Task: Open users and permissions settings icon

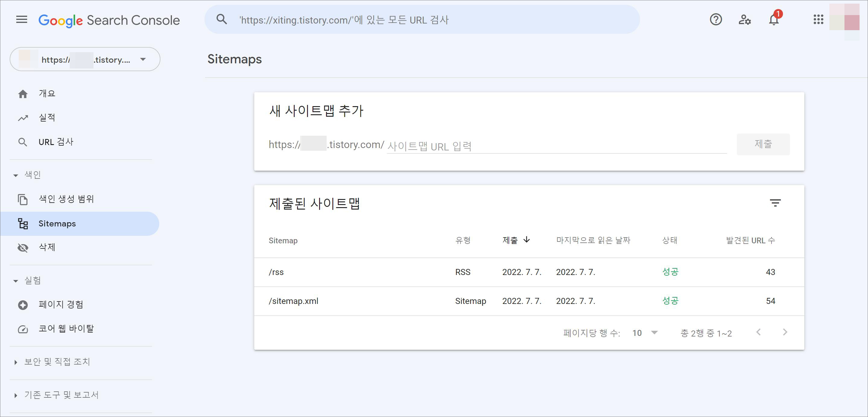Action: 745,20
